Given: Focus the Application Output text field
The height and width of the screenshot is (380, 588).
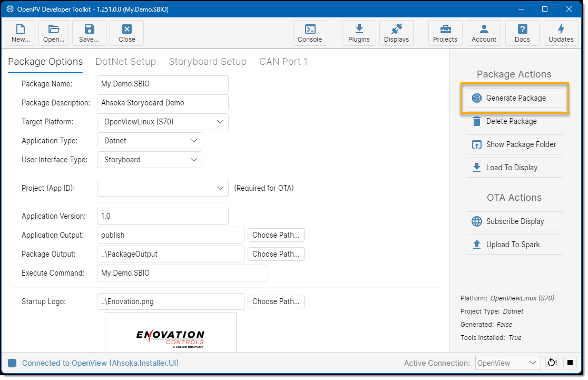Looking at the screenshot, I should [171, 235].
